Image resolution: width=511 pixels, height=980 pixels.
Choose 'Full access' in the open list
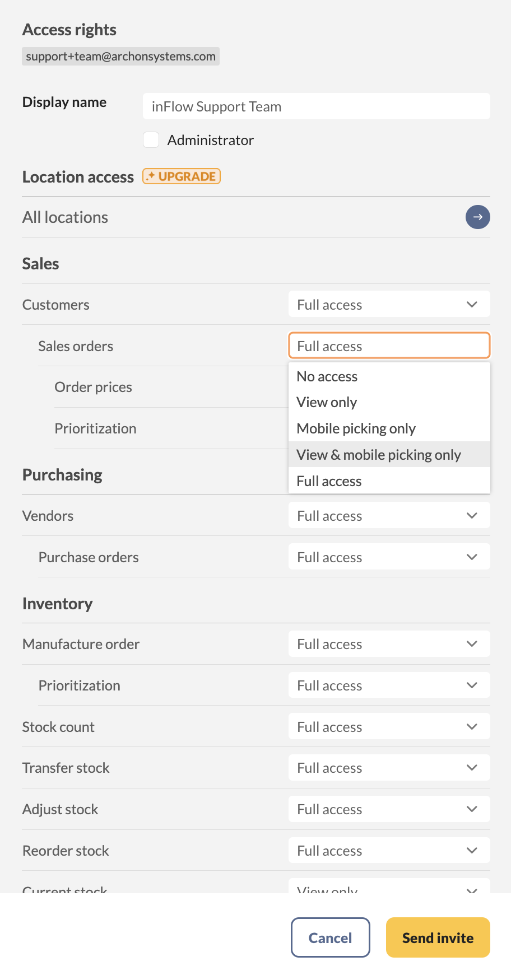click(x=329, y=481)
